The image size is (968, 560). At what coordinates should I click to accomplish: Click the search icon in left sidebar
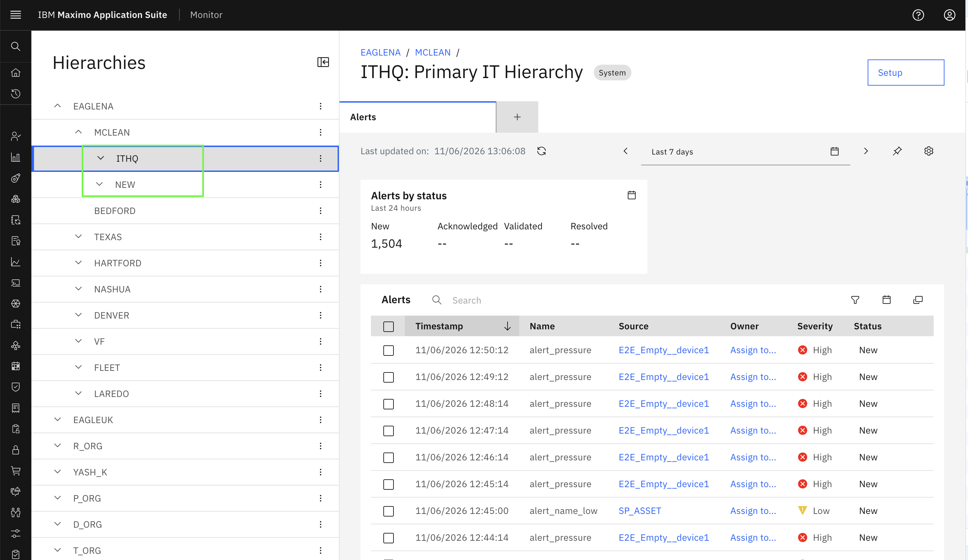(16, 46)
